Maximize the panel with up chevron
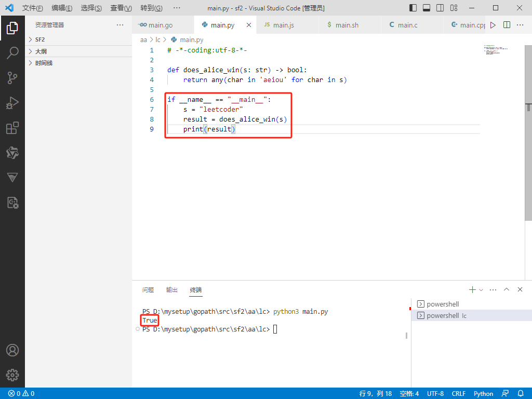The width and height of the screenshot is (532, 399). [507, 289]
